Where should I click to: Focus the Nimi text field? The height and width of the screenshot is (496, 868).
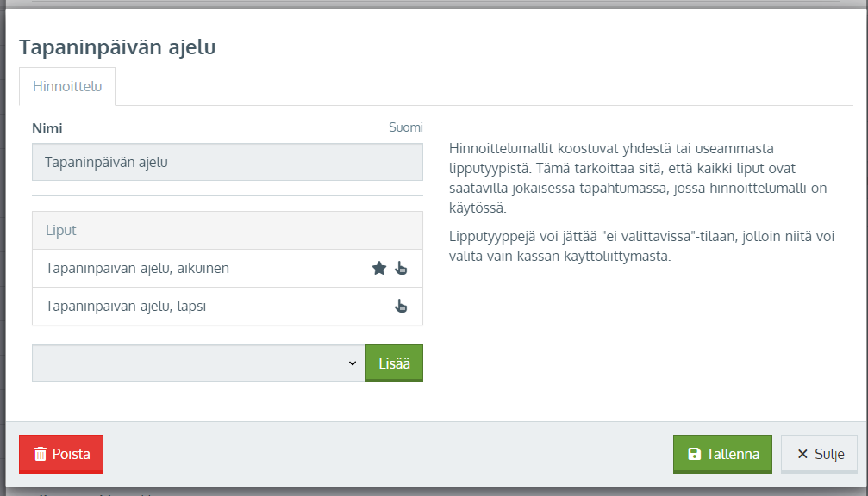(x=228, y=162)
